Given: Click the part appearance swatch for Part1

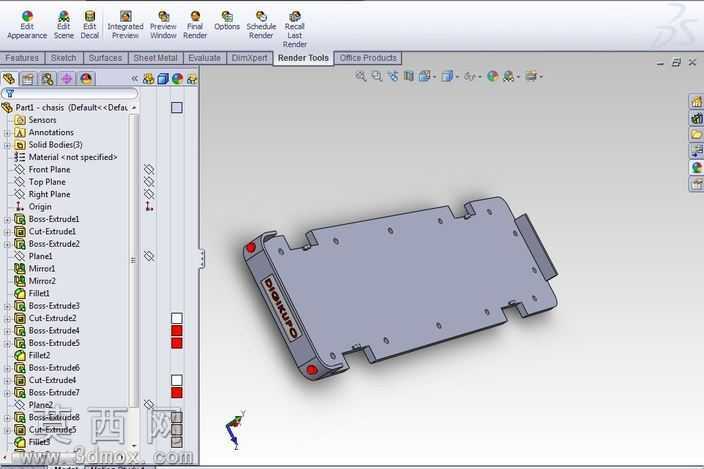Looking at the screenshot, I should [x=177, y=107].
